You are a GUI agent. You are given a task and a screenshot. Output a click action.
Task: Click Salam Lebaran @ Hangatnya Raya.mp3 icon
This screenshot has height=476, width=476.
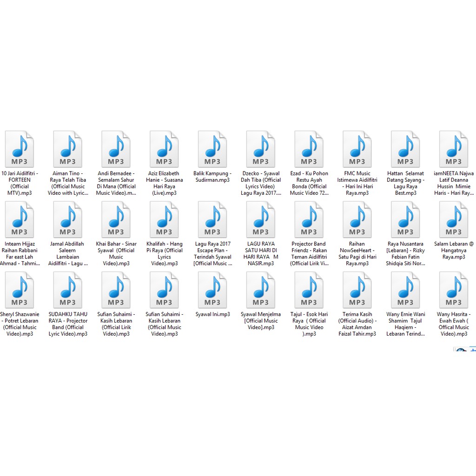pyautogui.click(x=454, y=220)
